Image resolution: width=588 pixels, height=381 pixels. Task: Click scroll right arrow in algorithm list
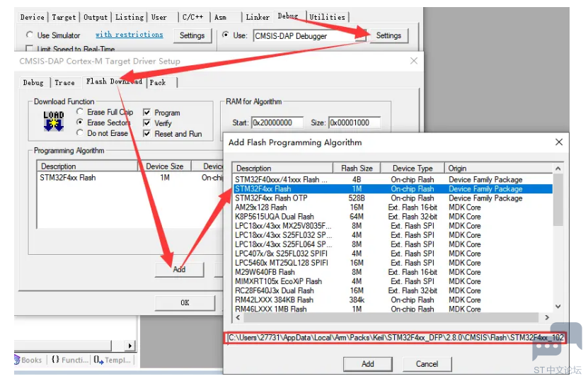point(547,317)
